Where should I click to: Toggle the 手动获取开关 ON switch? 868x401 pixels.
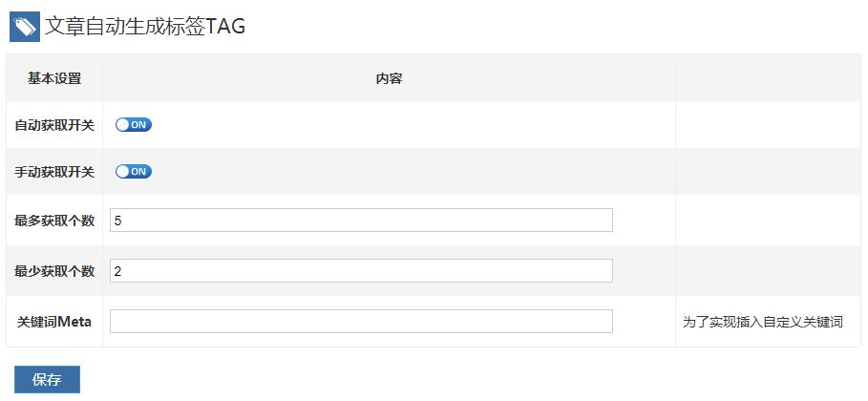pos(134,172)
